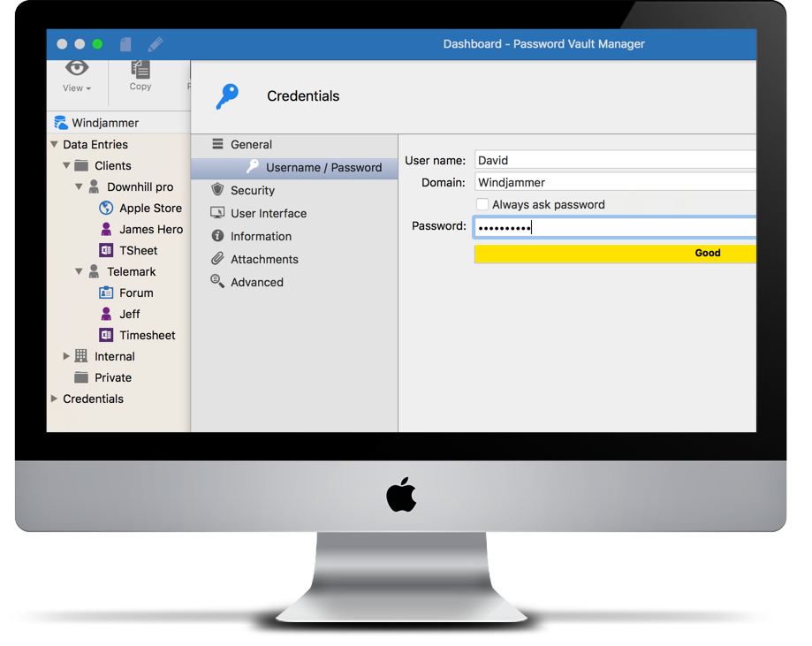Click the Attachments paperclip icon

217,259
